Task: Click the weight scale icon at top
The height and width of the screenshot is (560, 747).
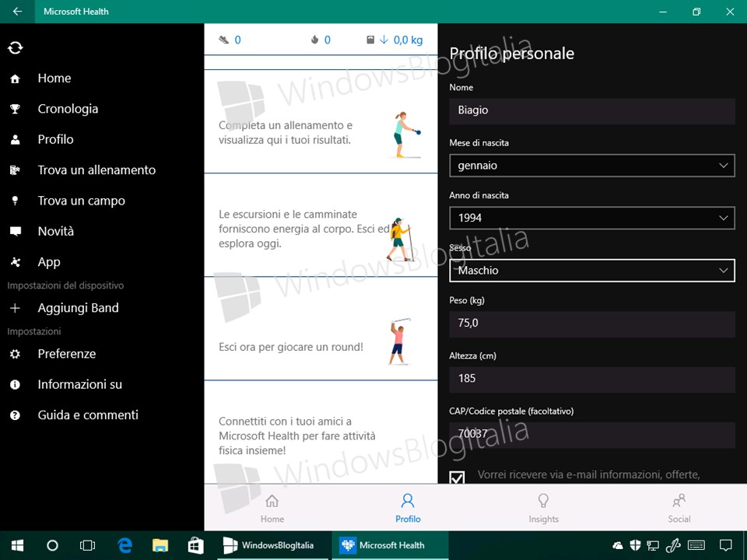Action: point(370,40)
